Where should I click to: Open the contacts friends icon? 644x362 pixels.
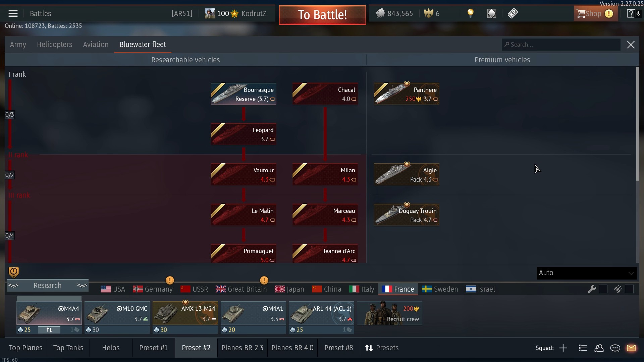click(599, 348)
